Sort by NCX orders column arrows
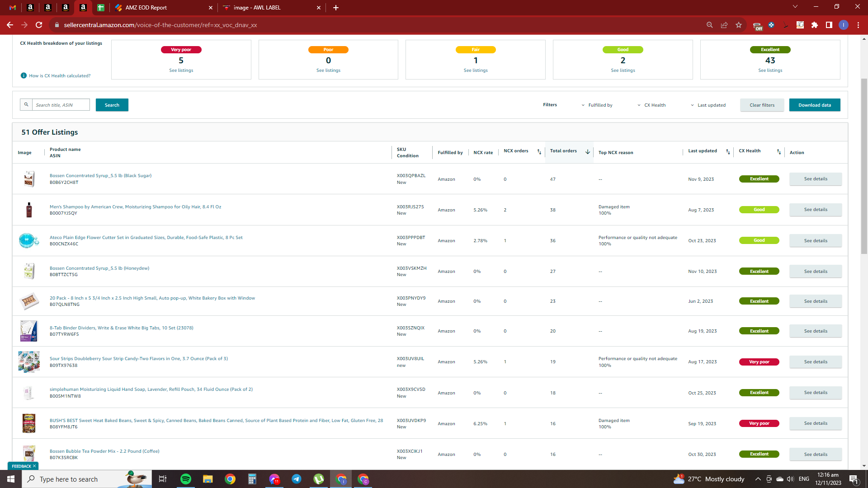868x488 pixels. point(539,152)
